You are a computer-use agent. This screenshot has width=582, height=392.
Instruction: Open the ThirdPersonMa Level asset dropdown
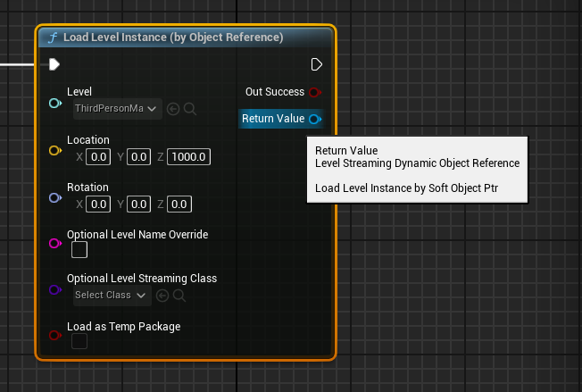[x=116, y=109]
